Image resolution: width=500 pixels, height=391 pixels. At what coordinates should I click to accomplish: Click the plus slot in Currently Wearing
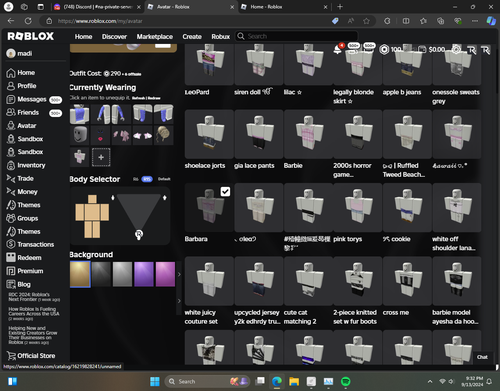click(101, 157)
